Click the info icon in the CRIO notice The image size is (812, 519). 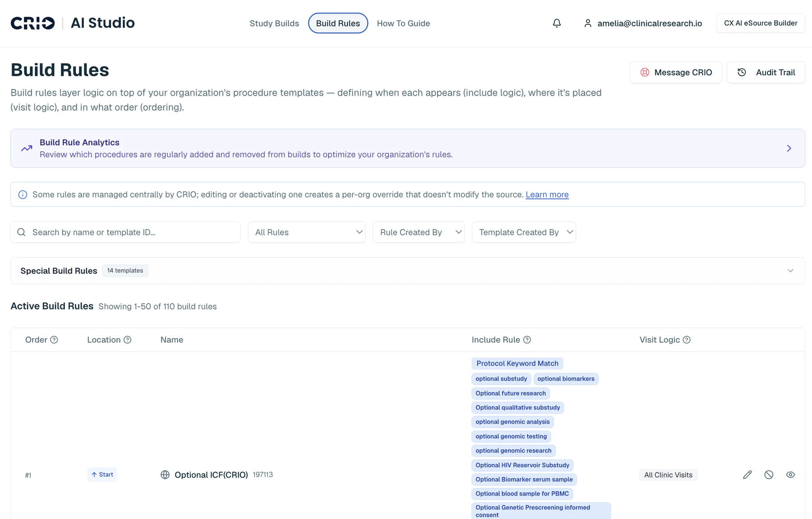tap(23, 194)
